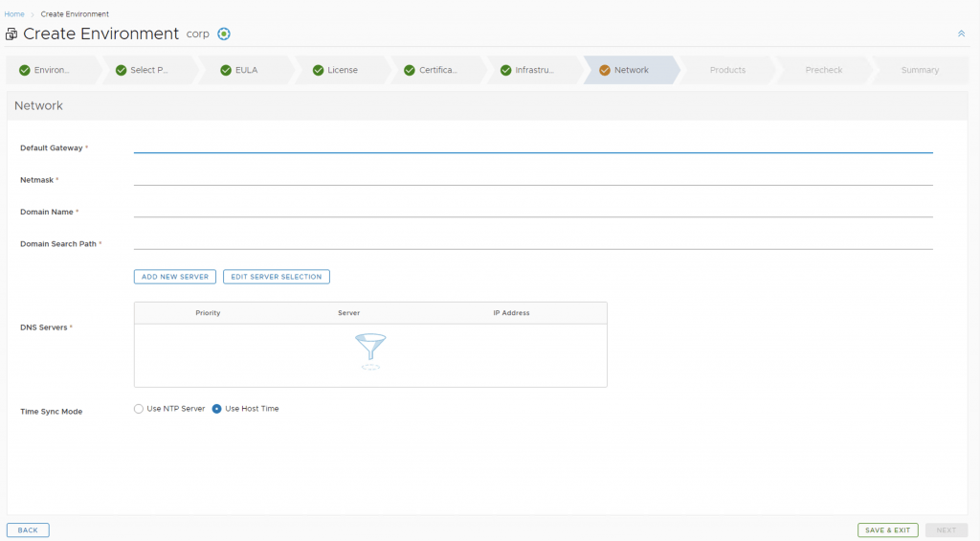Click the Domain Name input field
Viewport: 980px width, 541px height.
pos(533,211)
